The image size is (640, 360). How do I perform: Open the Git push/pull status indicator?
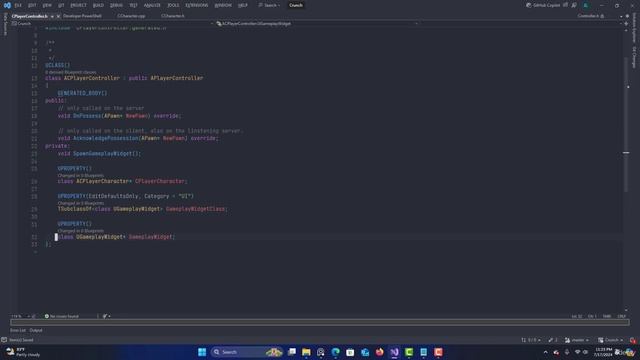pyautogui.click(x=531, y=340)
